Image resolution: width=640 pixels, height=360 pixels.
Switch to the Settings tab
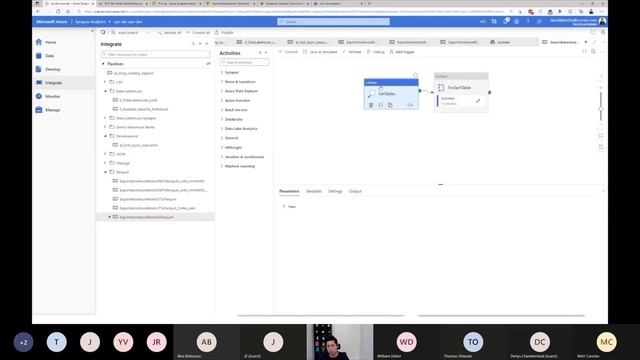pos(335,191)
